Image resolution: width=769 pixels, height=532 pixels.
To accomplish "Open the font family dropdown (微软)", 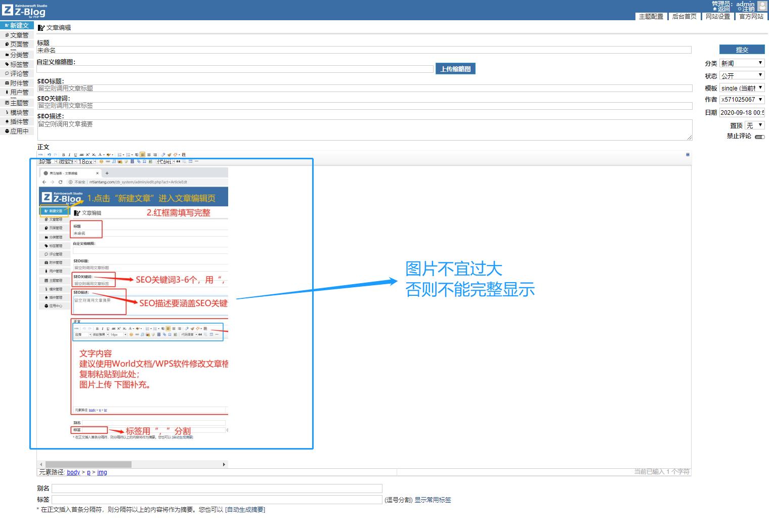I will point(68,161).
